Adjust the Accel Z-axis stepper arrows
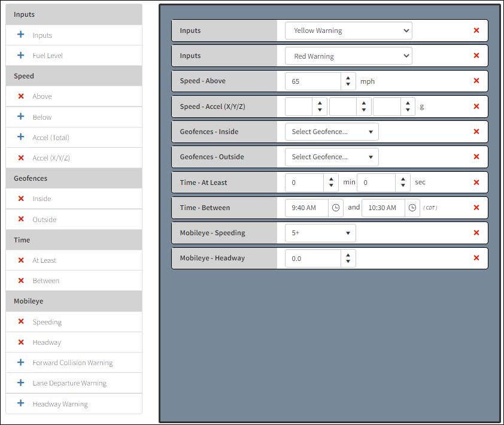This screenshot has height=425, width=504. coord(408,107)
